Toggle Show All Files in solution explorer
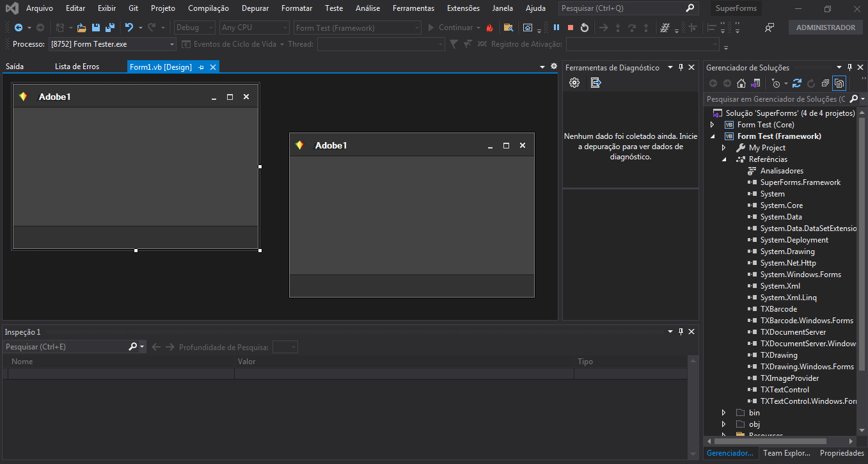The height and width of the screenshot is (464, 868). tap(839, 83)
